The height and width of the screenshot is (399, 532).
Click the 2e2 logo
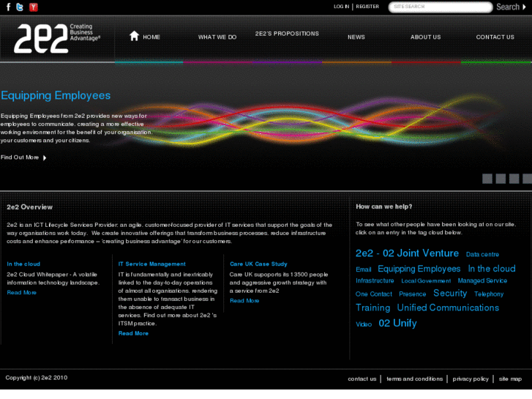click(x=57, y=38)
